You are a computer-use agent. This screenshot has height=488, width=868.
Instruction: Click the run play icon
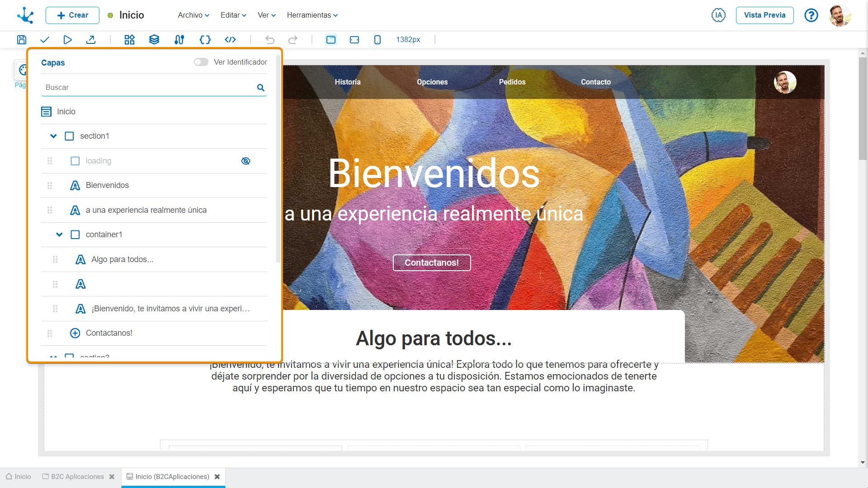pos(67,40)
